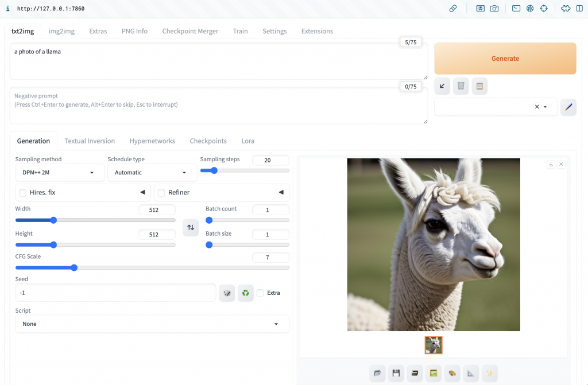Open the style editor with the pencil icon
The height and width of the screenshot is (385, 588).
568,107
